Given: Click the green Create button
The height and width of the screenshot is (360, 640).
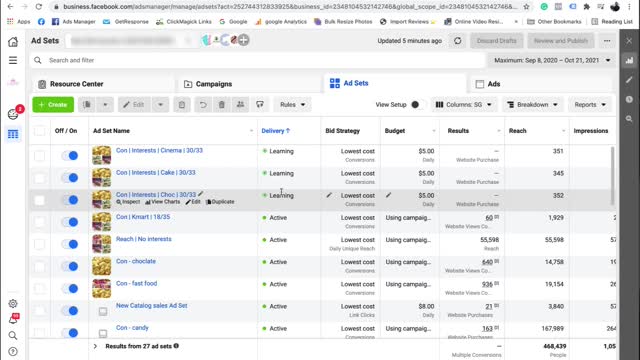Looking at the screenshot, I should point(53,104).
